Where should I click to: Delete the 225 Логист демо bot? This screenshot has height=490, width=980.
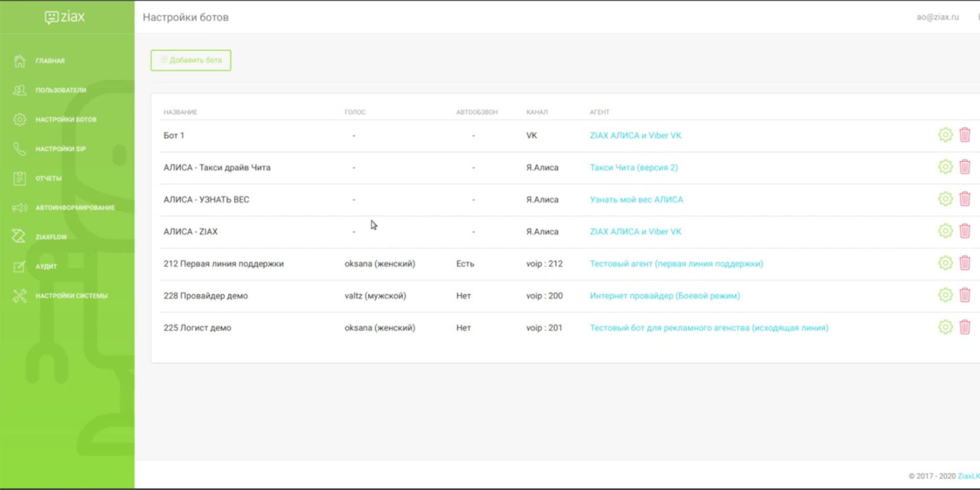point(964,327)
